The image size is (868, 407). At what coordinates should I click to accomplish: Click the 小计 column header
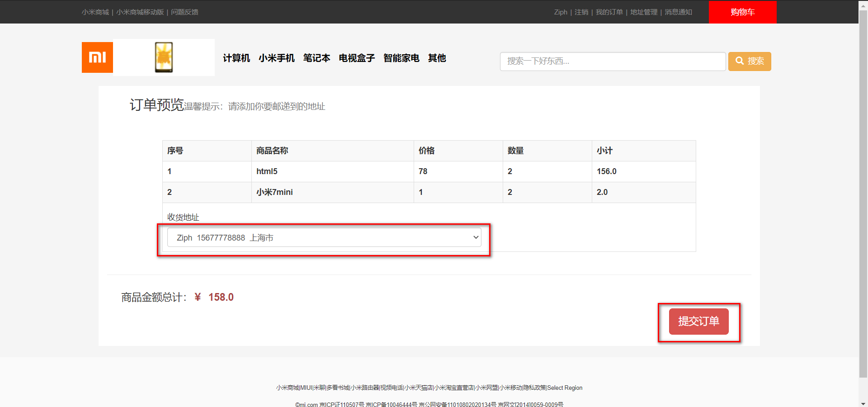click(644, 151)
